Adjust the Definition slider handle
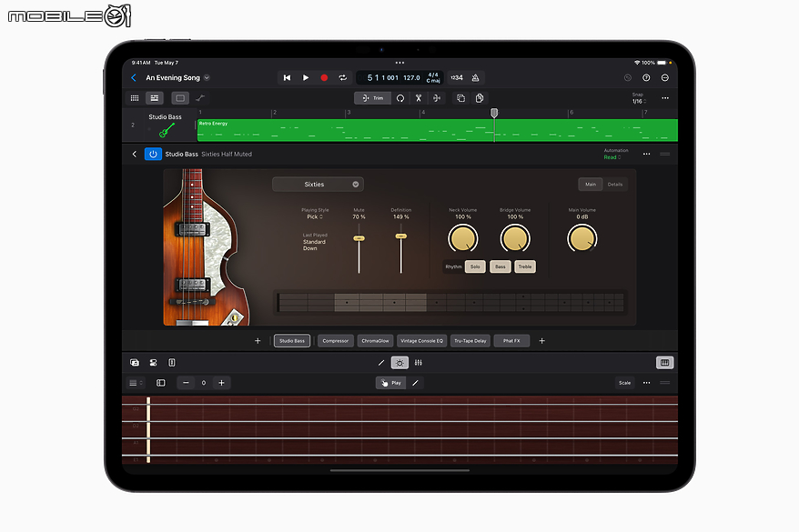Viewport: 799px width, 532px height. tap(401, 236)
